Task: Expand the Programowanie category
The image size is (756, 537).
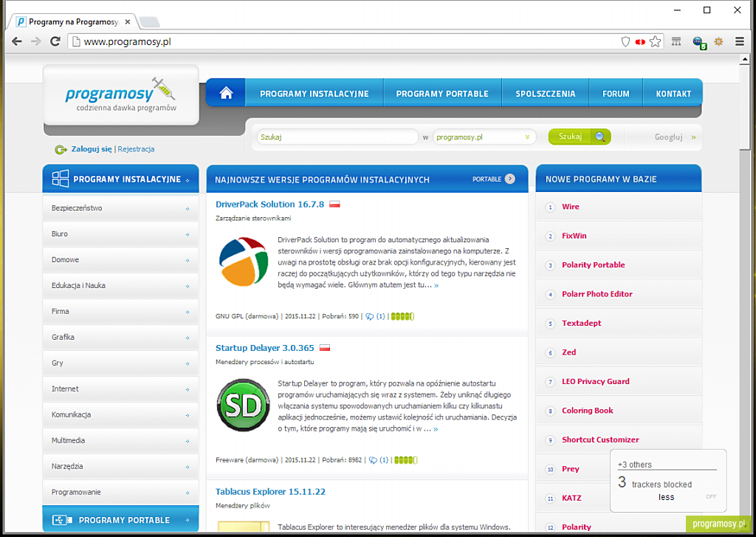Action: (120, 492)
